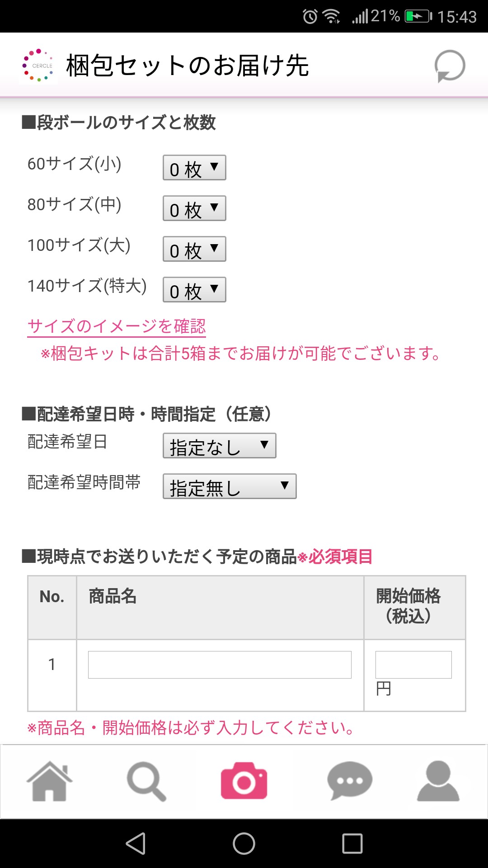
Task: Open the pink camera tab
Action: (244, 781)
